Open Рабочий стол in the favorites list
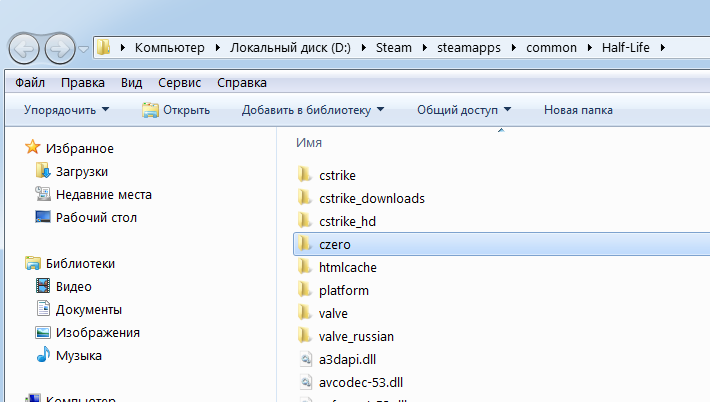The height and width of the screenshot is (402, 710). tap(96, 218)
